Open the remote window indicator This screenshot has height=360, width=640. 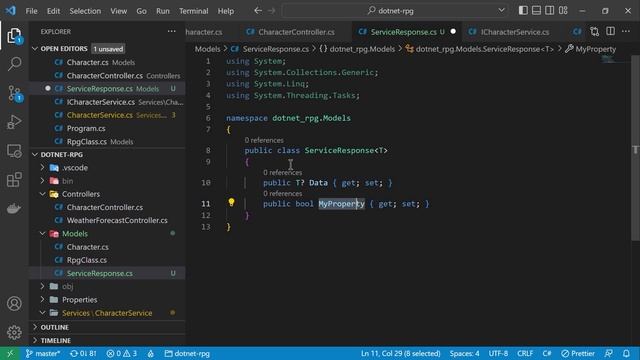coord(10,353)
